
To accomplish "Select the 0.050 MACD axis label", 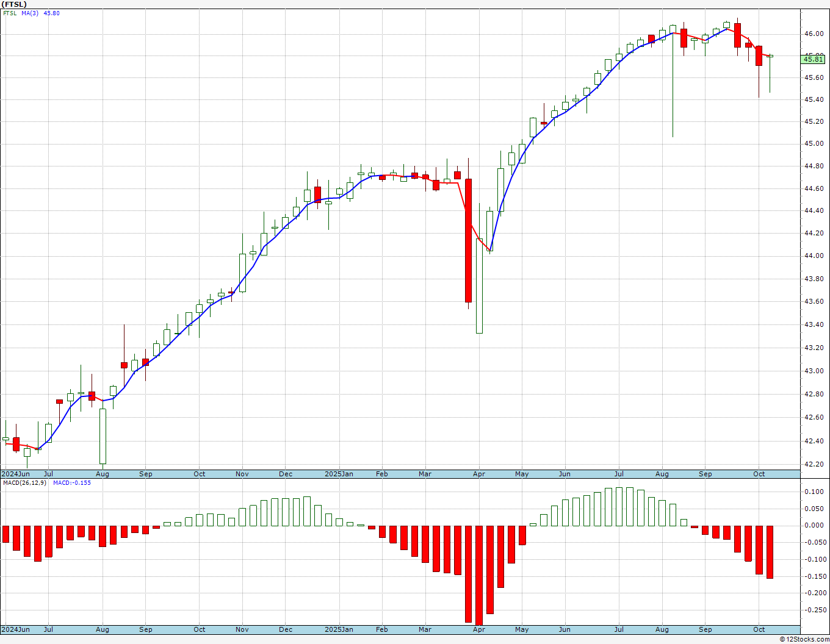I will pyautogui.click(x=813, y=509).
